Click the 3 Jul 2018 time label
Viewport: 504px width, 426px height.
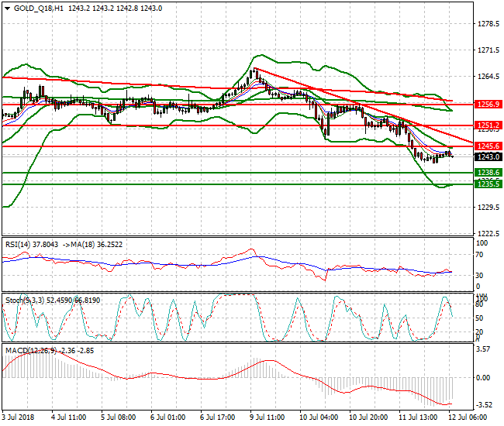[x=17, y=417]
